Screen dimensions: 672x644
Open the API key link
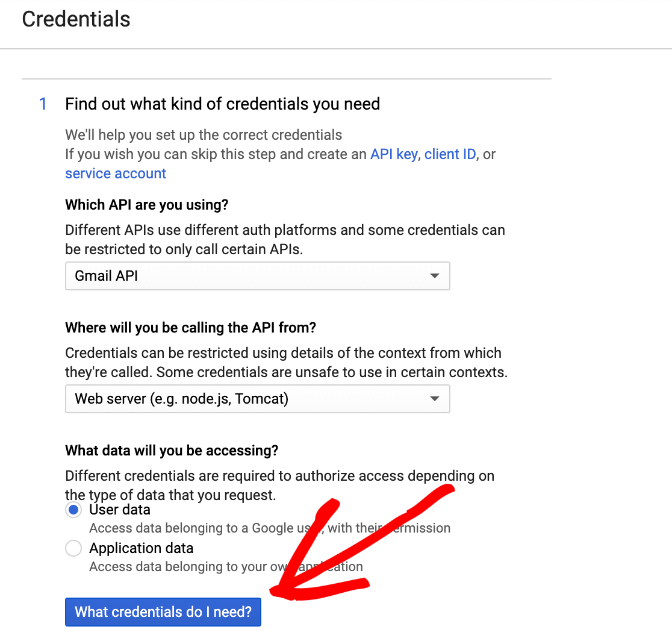(x=394, y=154)
